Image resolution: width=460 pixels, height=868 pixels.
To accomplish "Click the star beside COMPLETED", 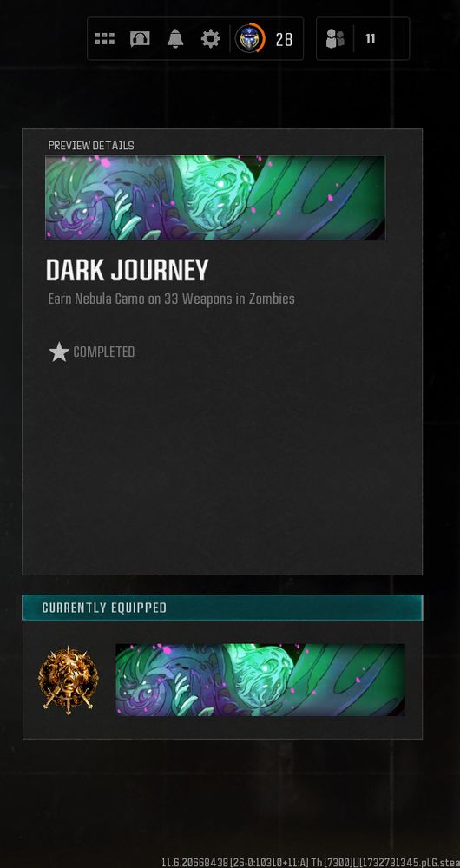I will pyautogui.click(x=59, y=352).
